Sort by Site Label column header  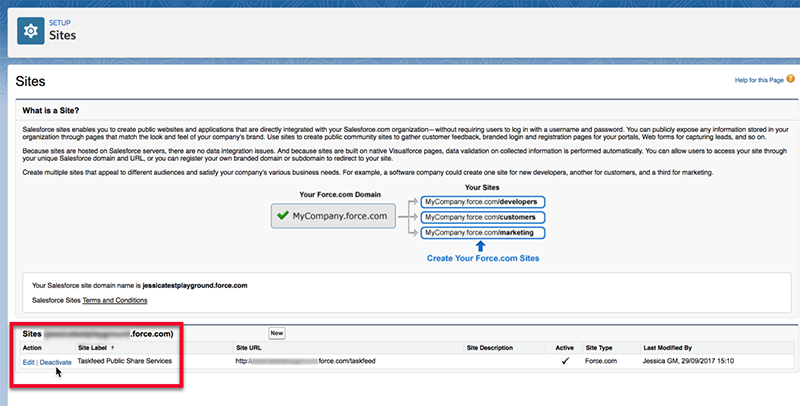click(x=92, y=348)
